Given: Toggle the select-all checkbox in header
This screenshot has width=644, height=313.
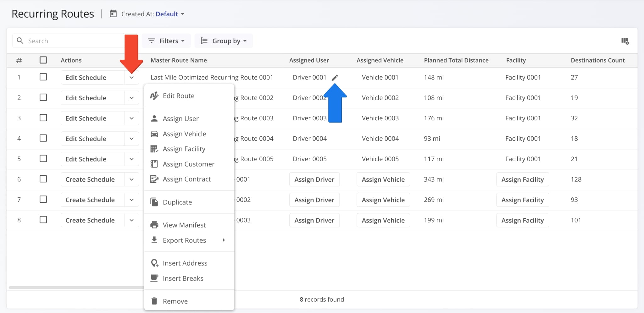Looking at the screenshot, I should [x=43, y=60].
